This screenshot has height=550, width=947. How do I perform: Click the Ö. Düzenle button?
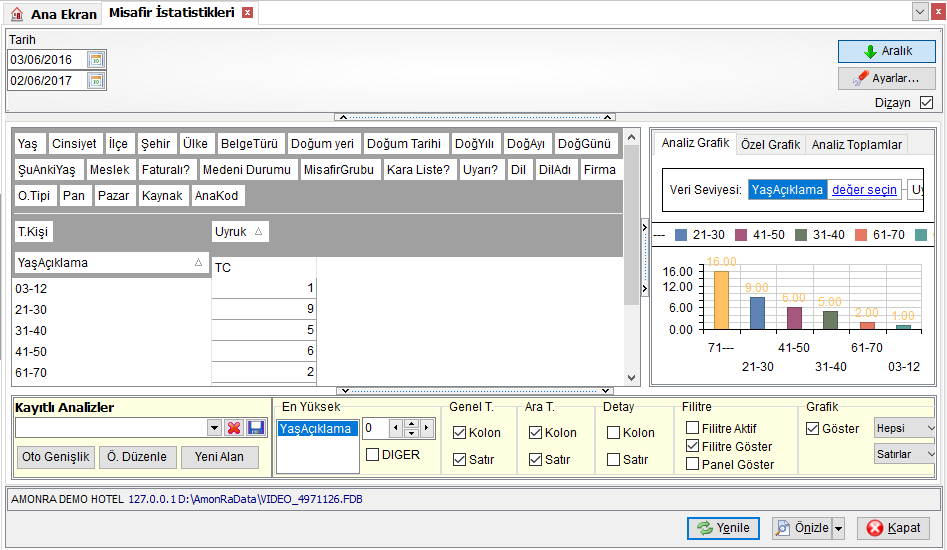point(137,457)
